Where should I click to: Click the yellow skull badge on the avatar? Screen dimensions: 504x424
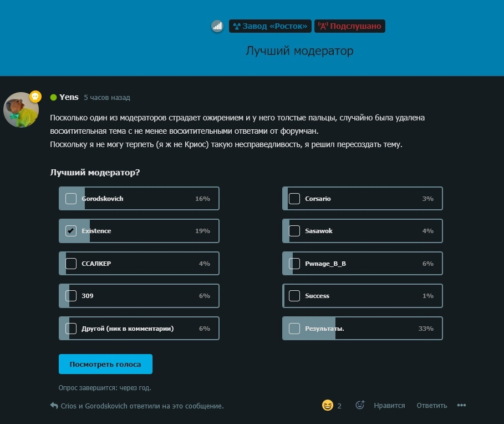(x=35, y=96)
